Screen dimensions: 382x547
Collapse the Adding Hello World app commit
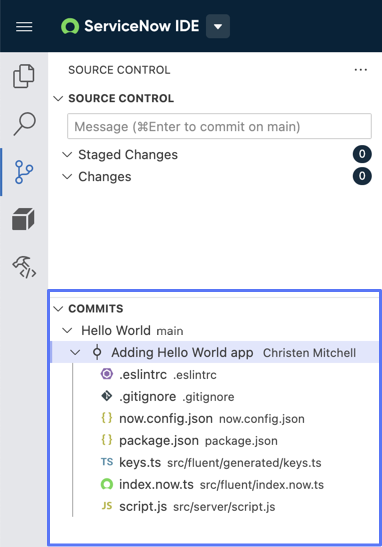pyautogui.click(x=75, y=352)
